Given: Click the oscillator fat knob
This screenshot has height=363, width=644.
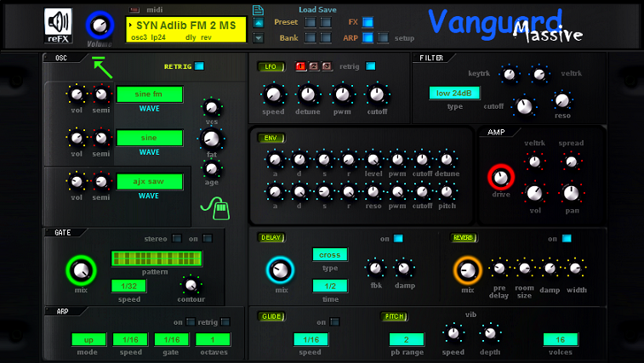Looking at the screenshot, I should click(211, 139).
